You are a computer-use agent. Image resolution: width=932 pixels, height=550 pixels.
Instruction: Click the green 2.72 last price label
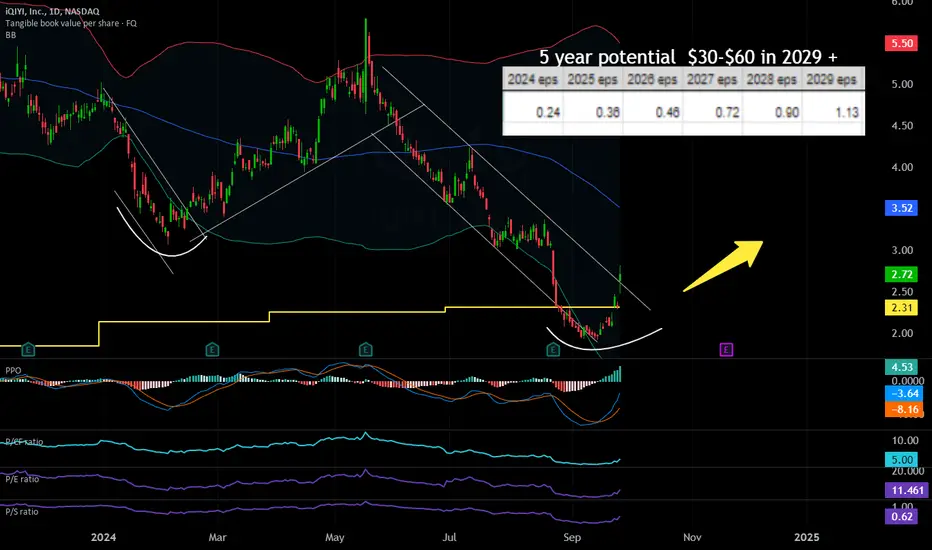pos(901,274)
